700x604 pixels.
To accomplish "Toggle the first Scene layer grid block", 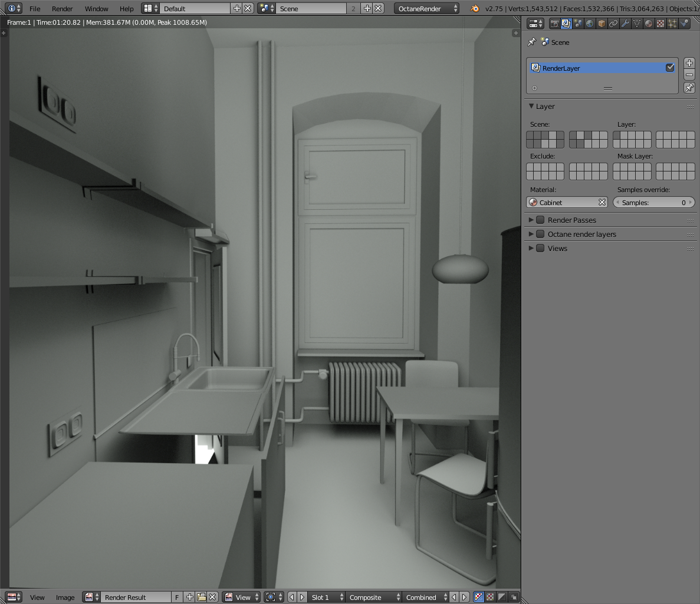I will pyautogui.click(x=530, y=135).
